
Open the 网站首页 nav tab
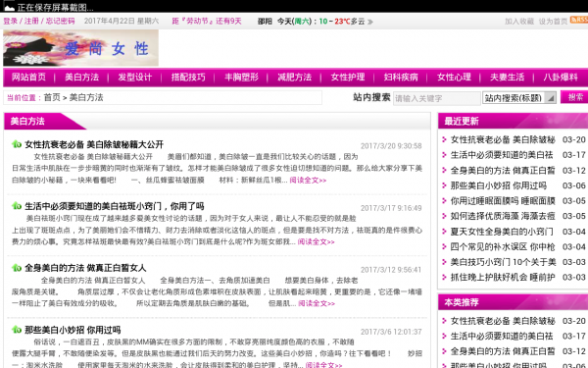[x=28, y=77]
